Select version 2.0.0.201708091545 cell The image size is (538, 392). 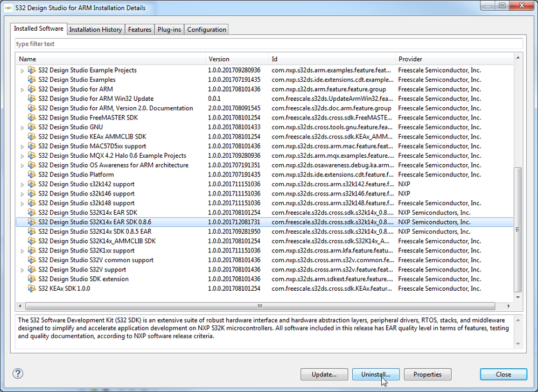(234, 108)
